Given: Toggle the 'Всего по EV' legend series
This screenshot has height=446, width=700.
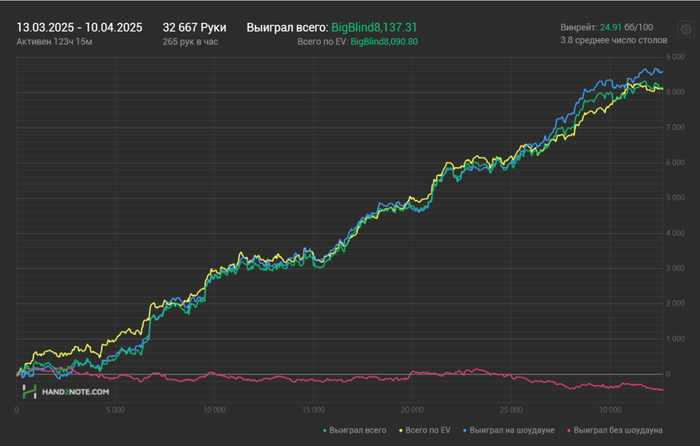Looking at the screenshot, I should (x=425, y=430).
